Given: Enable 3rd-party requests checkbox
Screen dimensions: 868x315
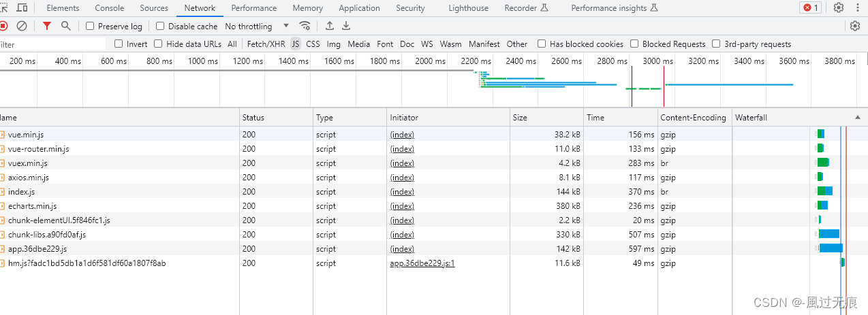Looking at the screenshot, I should 716,44.
